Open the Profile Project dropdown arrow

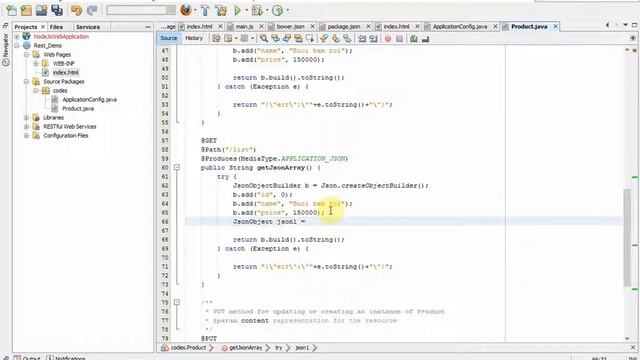tap(287, 10)
